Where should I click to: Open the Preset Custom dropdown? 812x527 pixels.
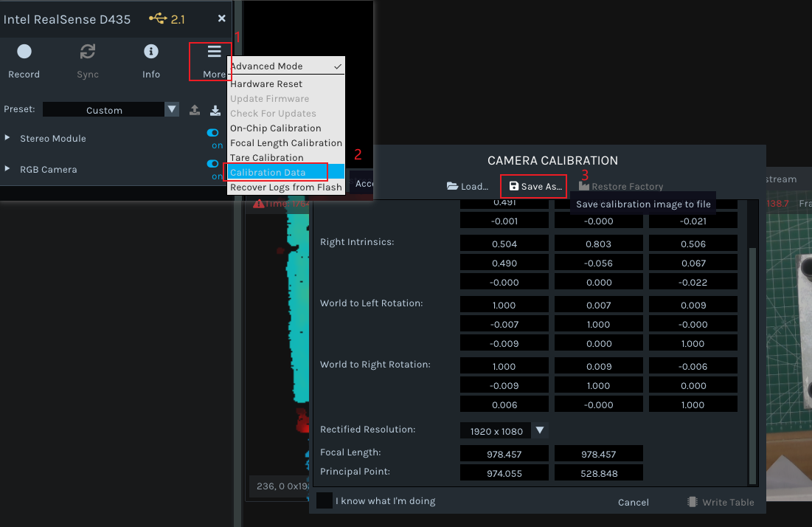point(111,109)
